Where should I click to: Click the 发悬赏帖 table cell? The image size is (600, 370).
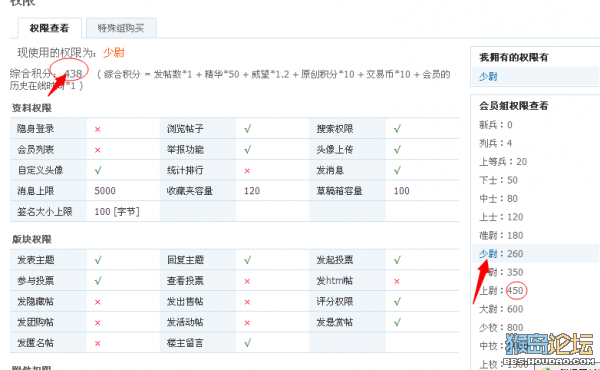347,322
